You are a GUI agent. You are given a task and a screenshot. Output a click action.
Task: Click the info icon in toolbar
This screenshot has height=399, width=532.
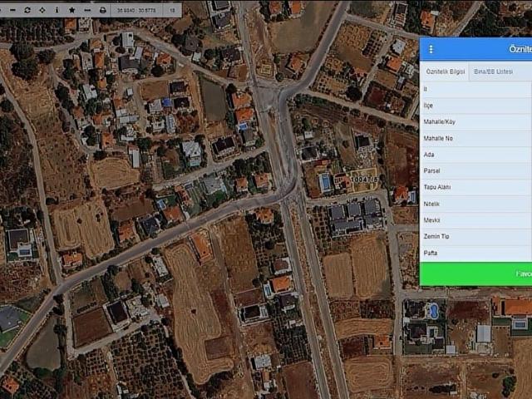click(x=57, y=10)
